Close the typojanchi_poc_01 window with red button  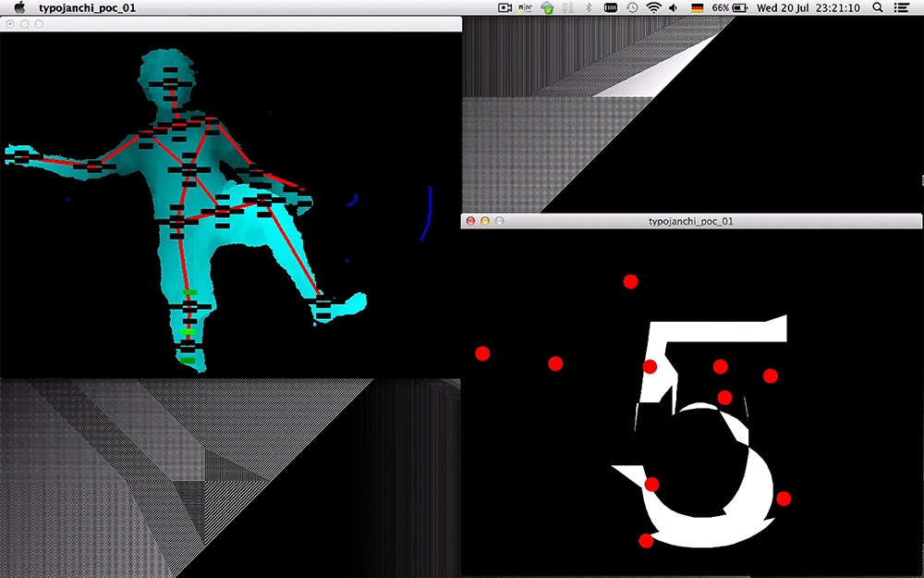point(470,221)
